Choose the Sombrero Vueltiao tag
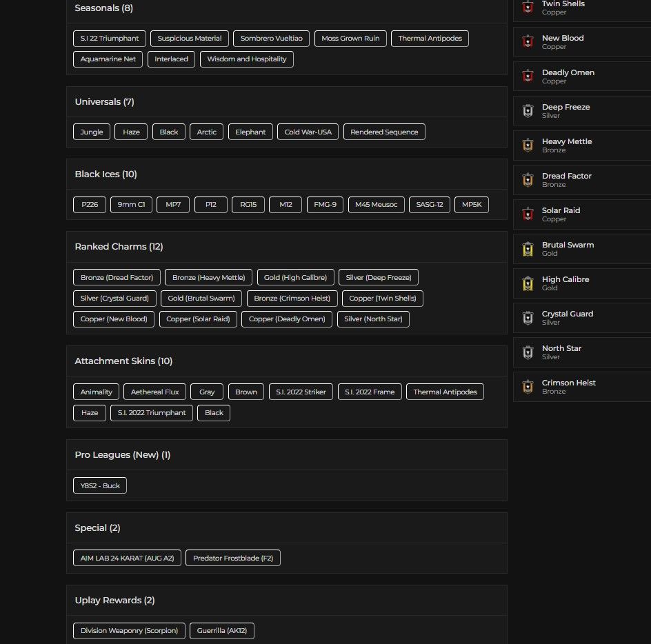This screenshot has width=651, height=644. 271,38
